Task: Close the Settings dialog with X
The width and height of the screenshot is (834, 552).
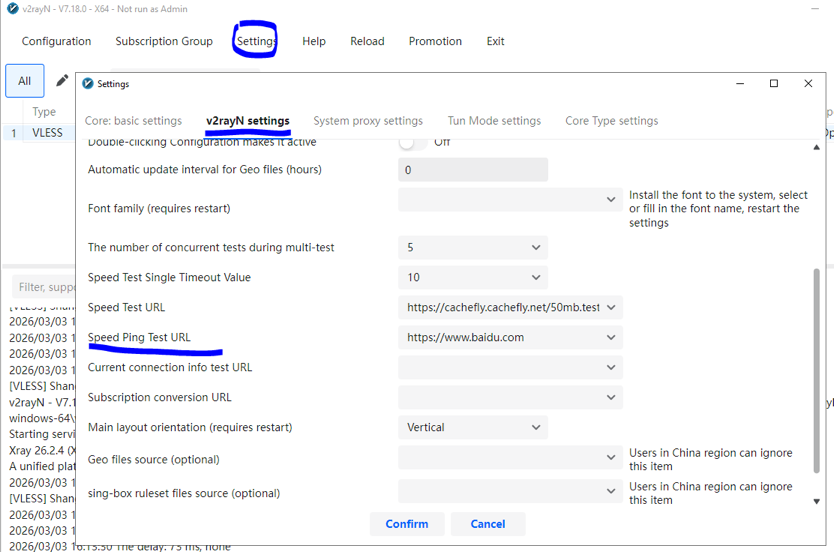Action: point(808,84)
